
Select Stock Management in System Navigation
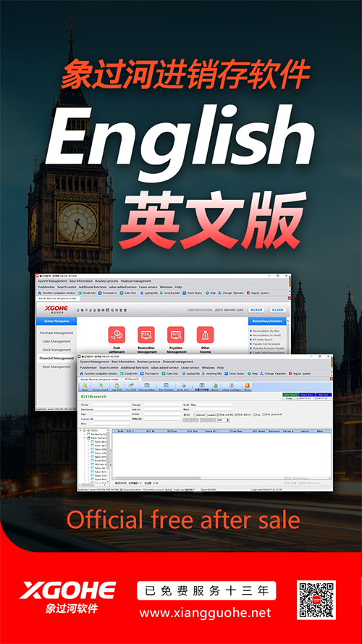[x=56, y=350]
